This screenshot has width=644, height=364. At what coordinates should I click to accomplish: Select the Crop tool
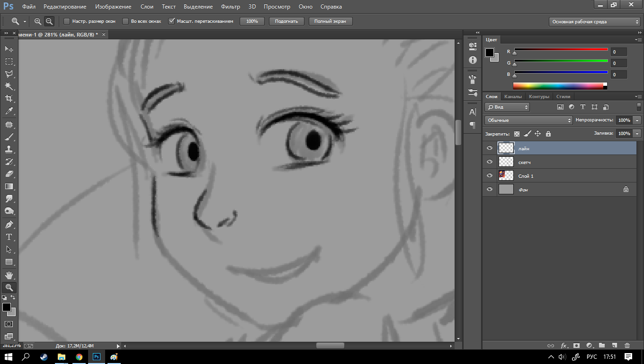coord(9,99)
